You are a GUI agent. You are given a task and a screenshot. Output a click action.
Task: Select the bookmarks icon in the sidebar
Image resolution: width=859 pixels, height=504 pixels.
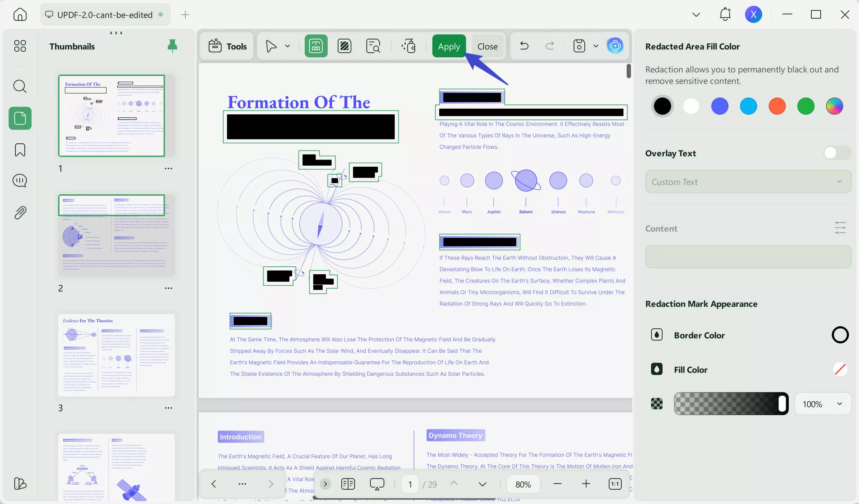coord(20,150)
